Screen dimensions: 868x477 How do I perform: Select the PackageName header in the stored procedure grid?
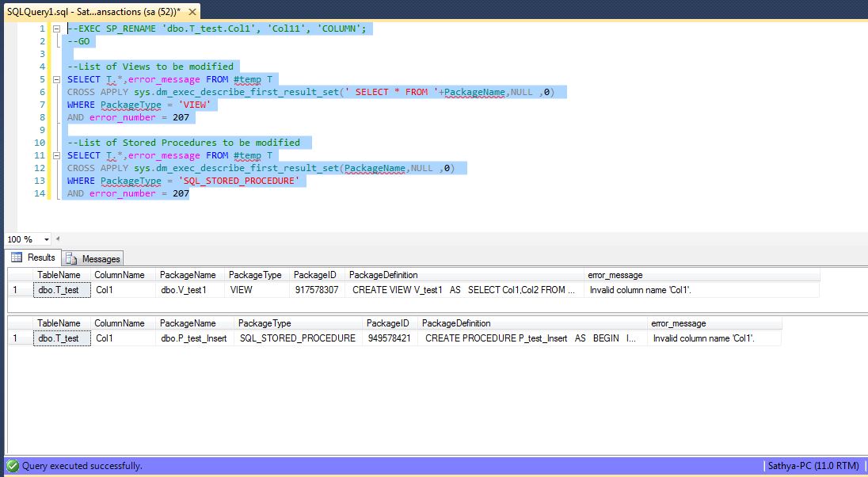(x=195, y=323)
